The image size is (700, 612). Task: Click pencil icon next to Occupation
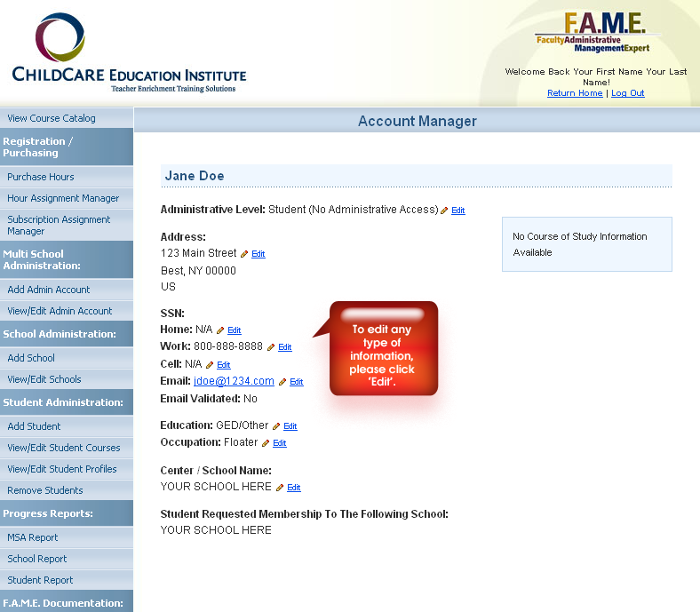266,443
